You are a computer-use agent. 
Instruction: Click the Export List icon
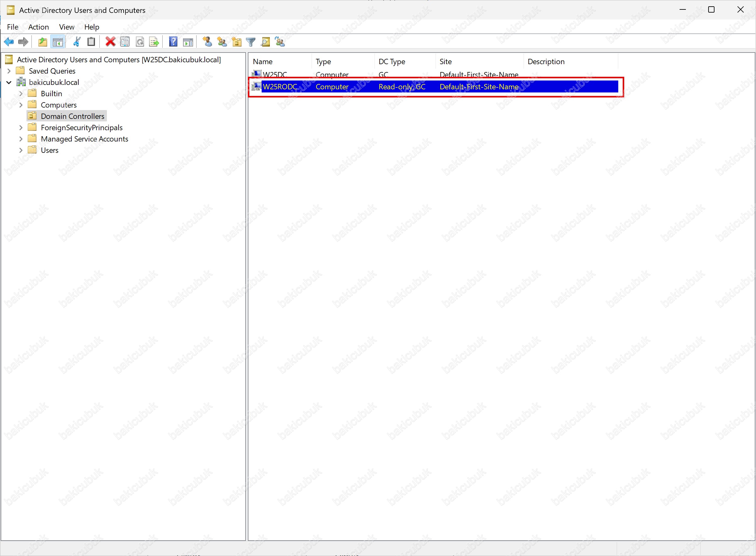tap(154, 42)
